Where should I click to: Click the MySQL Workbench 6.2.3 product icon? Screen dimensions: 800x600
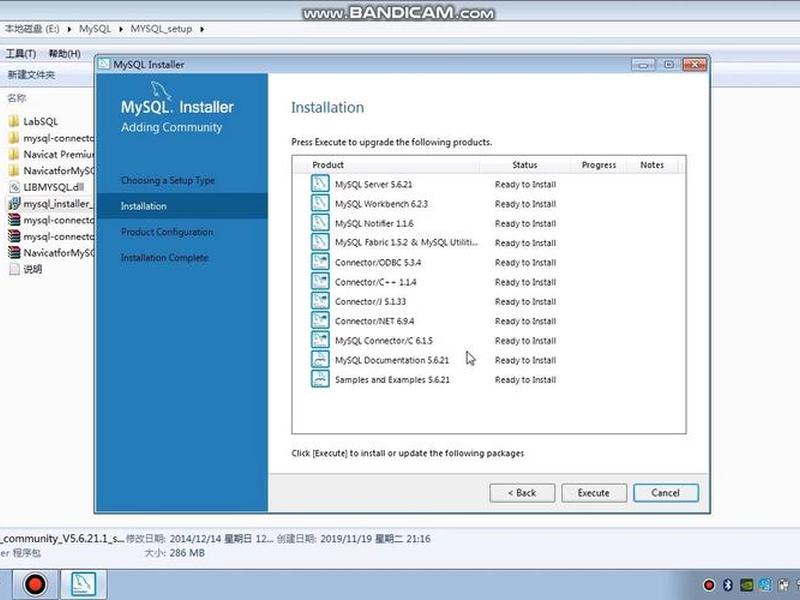coord(320,203)
